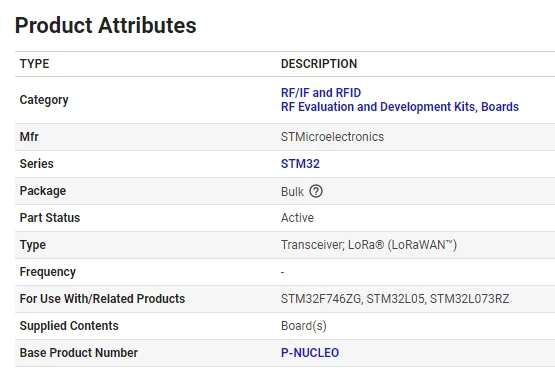Click the Board(s) supplied contents value
This screenshot has width=555, height=373.
[x=303, y=326]
